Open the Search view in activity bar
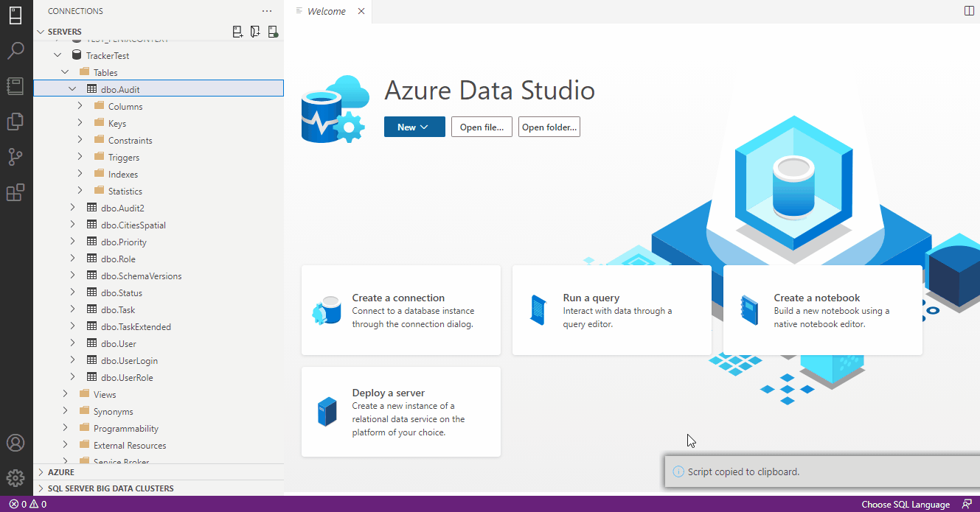The height and width of the screenshot is (512, 980). click(15, 51)
